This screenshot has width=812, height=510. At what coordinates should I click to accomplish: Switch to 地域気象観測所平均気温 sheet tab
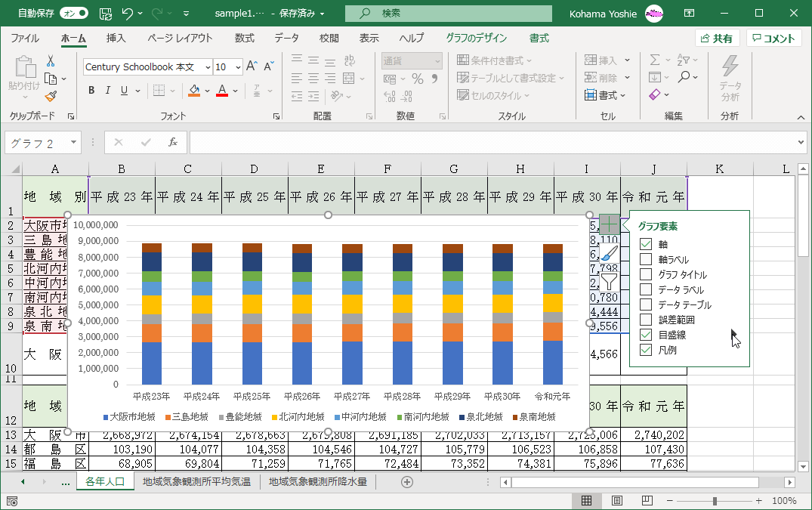pos(196,481)
